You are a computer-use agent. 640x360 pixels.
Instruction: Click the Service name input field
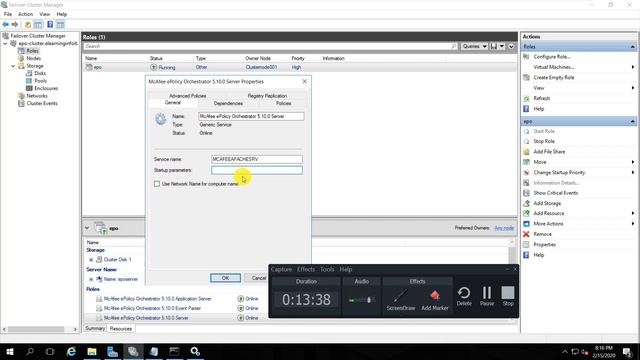pos(257,159)
